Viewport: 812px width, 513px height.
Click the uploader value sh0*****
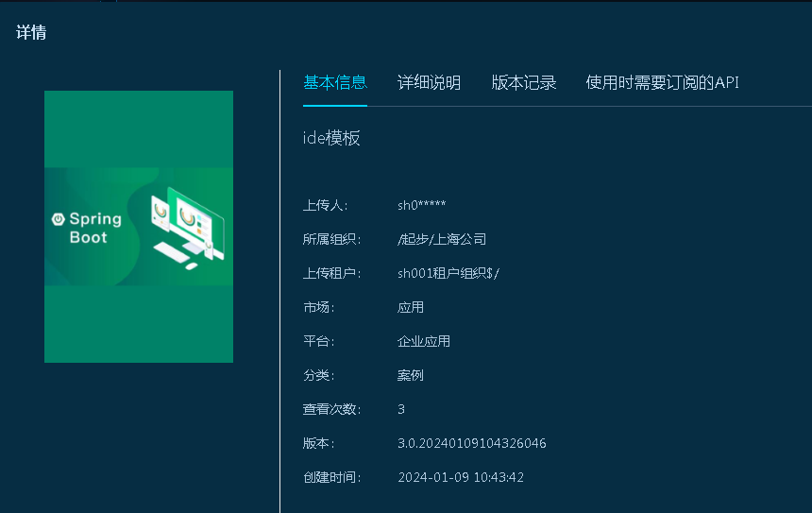coord(421,205)
